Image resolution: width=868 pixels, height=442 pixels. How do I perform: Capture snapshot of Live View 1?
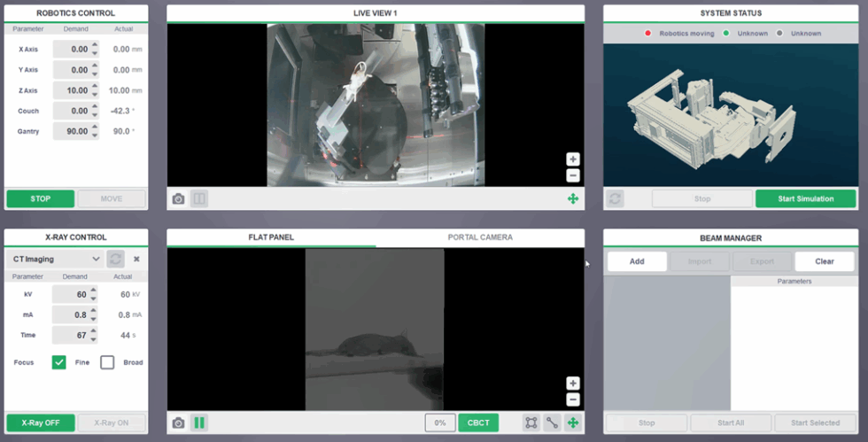[178, 199]
